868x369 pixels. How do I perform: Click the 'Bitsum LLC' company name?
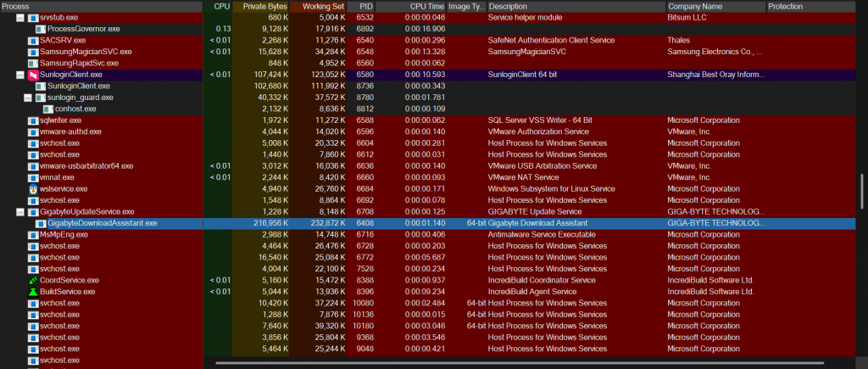click(687, 18)
